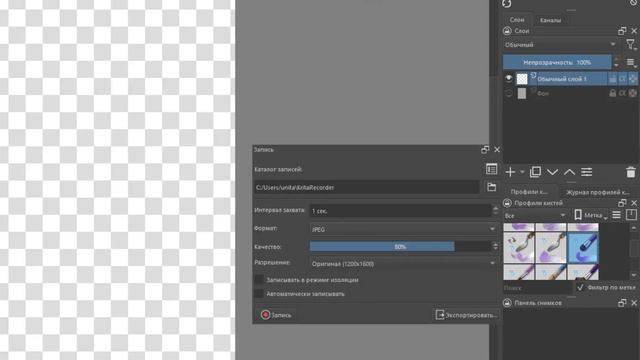Open the Обычный blending mode dropdown
This screenshot has width=640, height=360.
coord(560,44)
